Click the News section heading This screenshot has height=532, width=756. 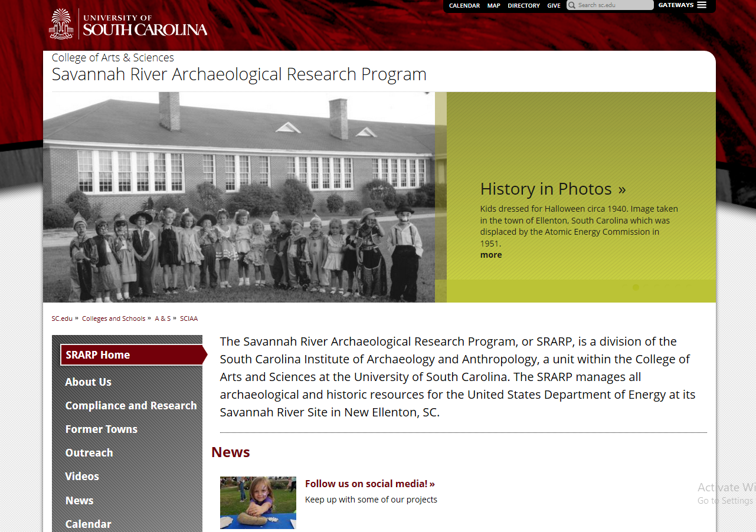coord(231,452)
